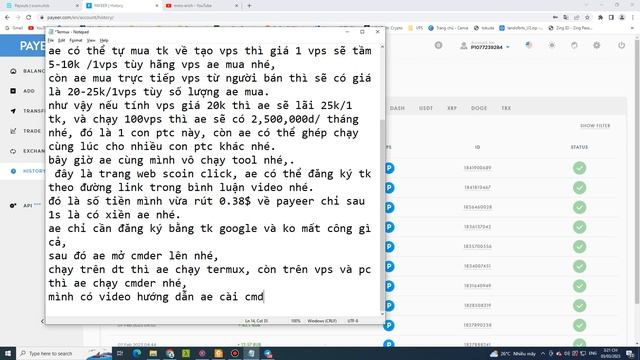This screenshot has height=360, width=640.
Task: Open Exchange in Payeer sidebar
Action: [27, 151]
